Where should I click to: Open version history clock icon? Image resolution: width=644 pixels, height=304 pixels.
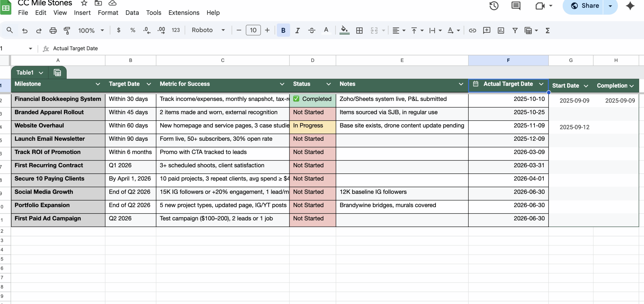click(494, 6)
